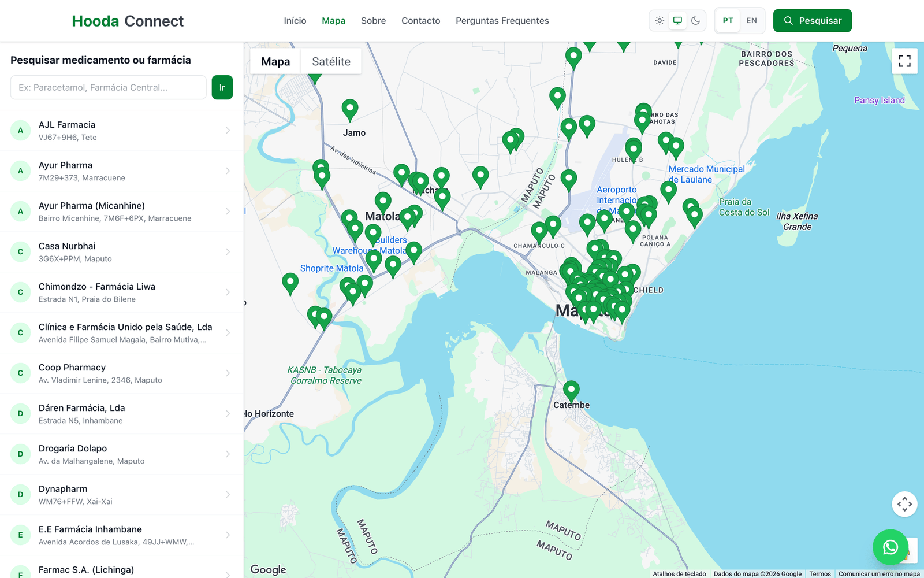This screenshot has width=924, height=578.
Task: Click AJL Farmacia letter A badge
Action: point(21,131)
